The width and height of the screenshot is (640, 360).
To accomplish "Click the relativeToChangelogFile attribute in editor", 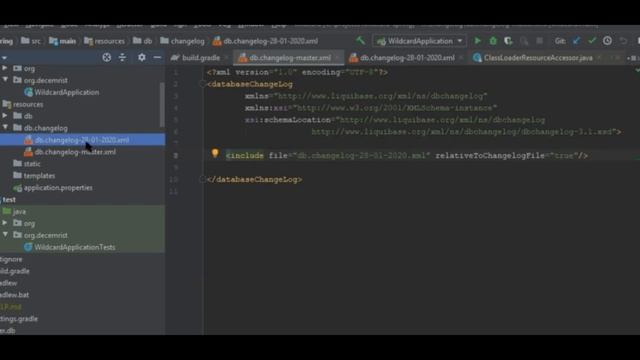I will pyautogui.click(x=490, y=156).
